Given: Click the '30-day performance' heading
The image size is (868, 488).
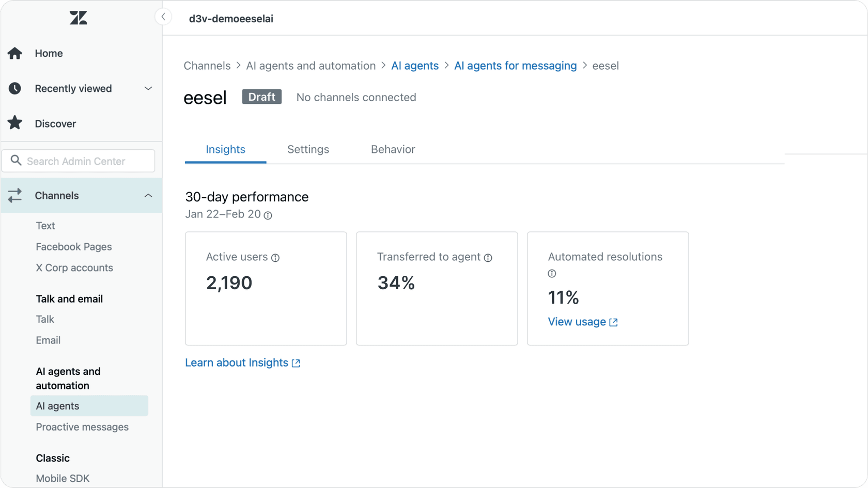Looking at the screenshot, I should (247, 197).
